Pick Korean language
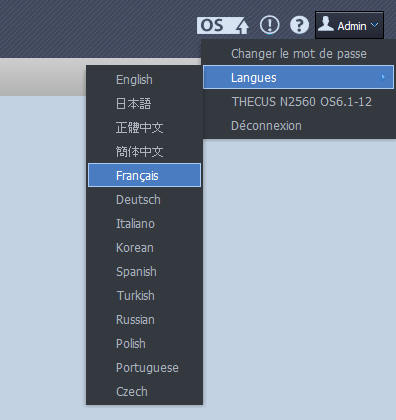Image resolution: width=396 pixels, height=420 pixels. [144, 248]
